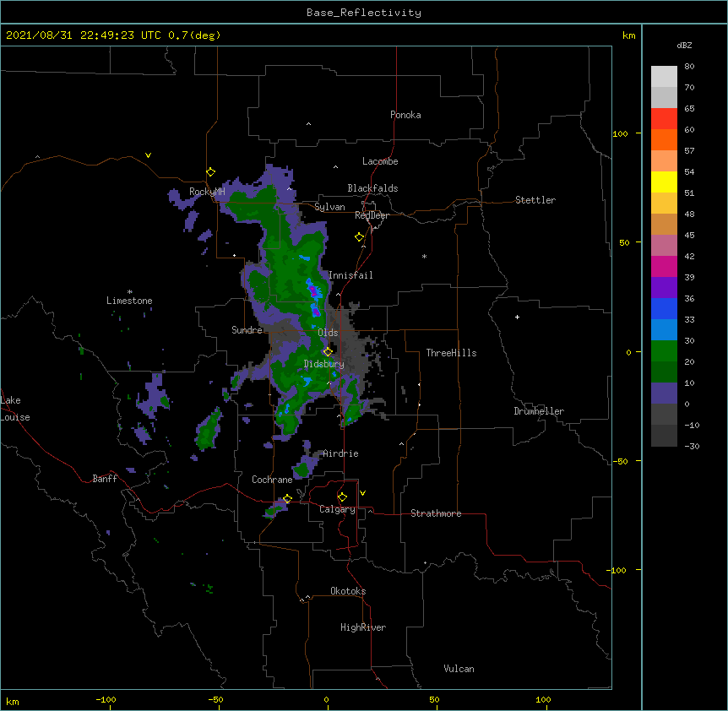Viewport: 728px width, 711px height.
Task: Click the high reflectivity core near Innisfail
Action: click(313, 290)
